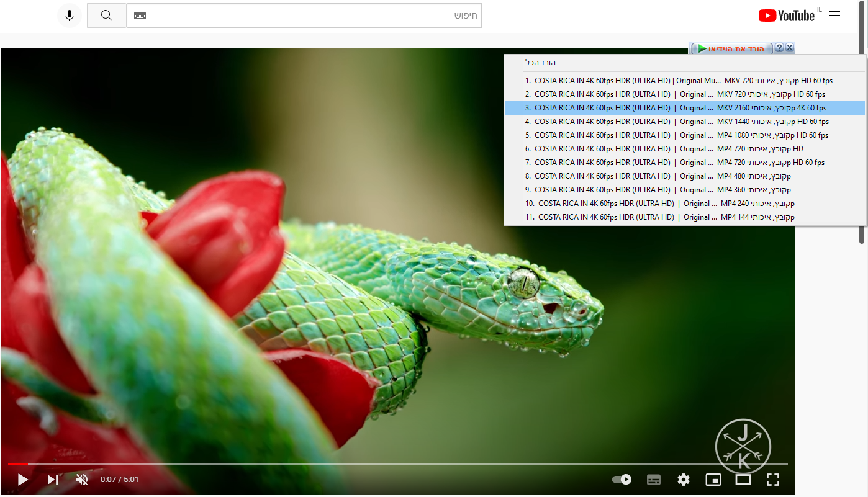Viewport: 868px width, 497px height.
Task: Play the video with the play button
Action: coord(22,480)
